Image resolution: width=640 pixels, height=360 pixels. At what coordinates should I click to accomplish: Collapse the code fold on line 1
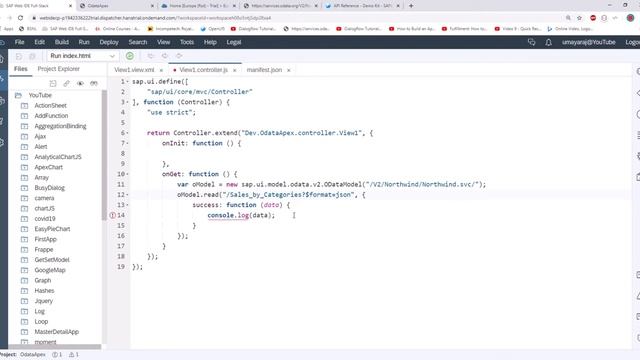tap(127, 82)
